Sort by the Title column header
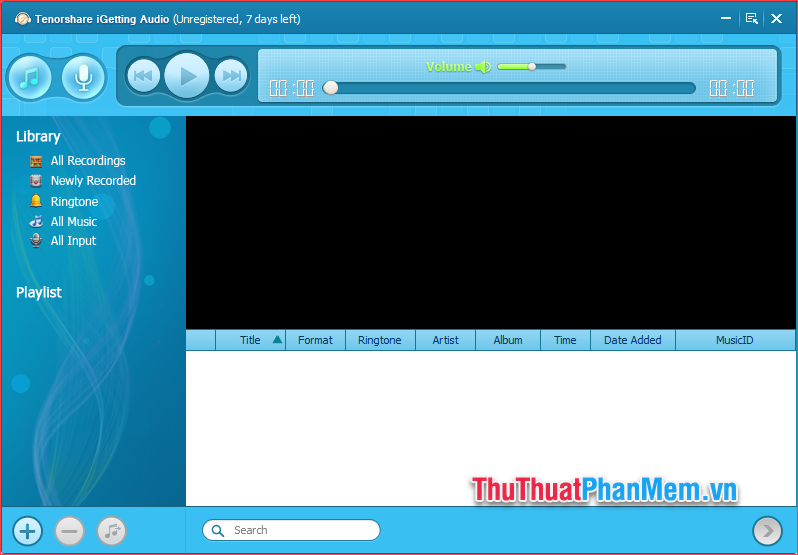Screen dimensions: 798x555 (x=250, y=340)
